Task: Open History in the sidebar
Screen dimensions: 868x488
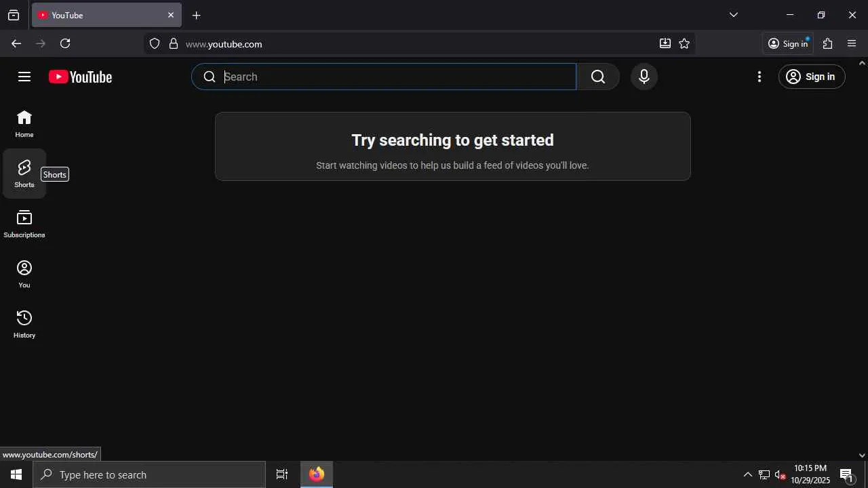Action: [24, 324]
